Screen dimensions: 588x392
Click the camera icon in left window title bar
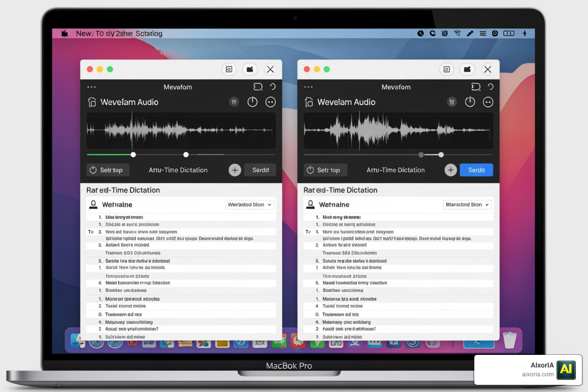[x=250, y=69]
